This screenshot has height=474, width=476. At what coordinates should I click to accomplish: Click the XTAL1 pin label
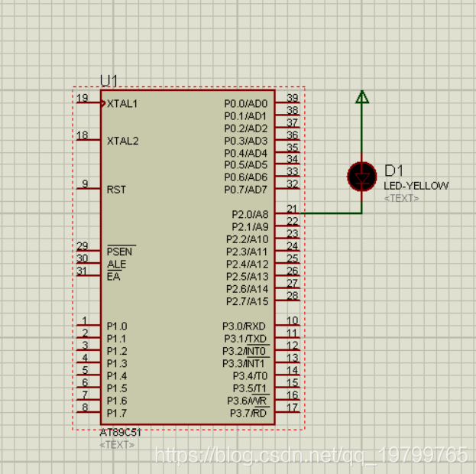[122, 104]
